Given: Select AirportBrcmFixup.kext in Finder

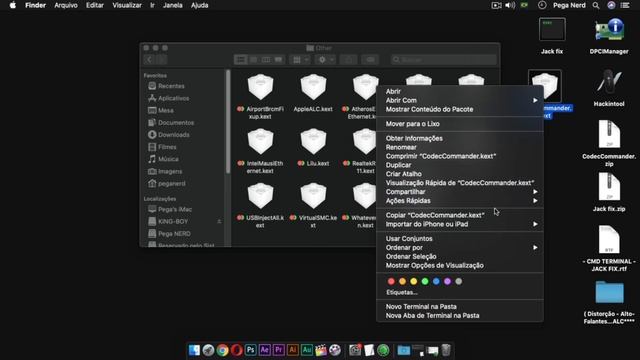Looking at the screenshot, I should (x=260, y=87).
